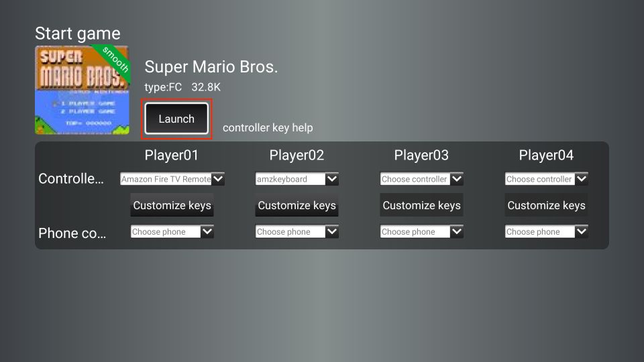The width and height of the screenshot is (644, 362).
Task: Open Player04 Choose phone dropdown
Action: pyautogui.click(x=546, y=231)
